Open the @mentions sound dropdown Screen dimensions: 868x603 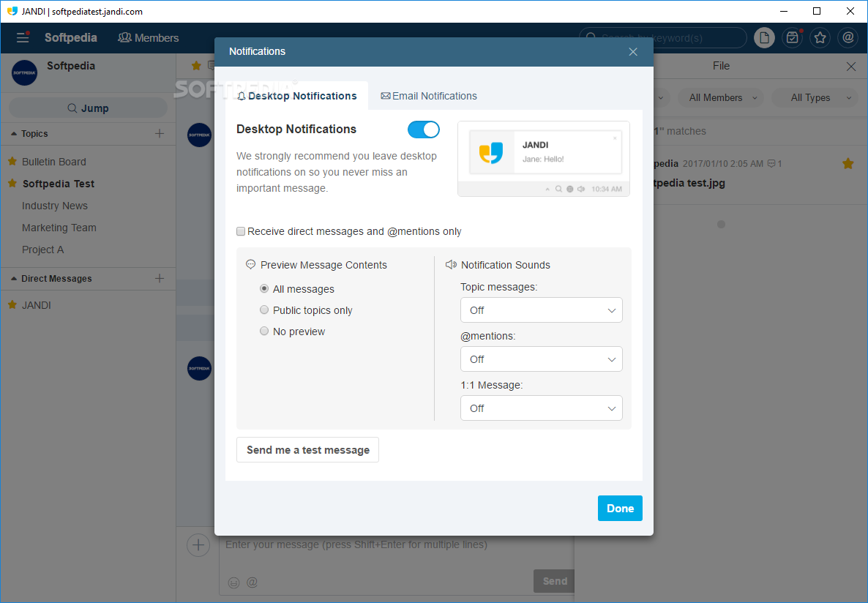tap(541, 359)
